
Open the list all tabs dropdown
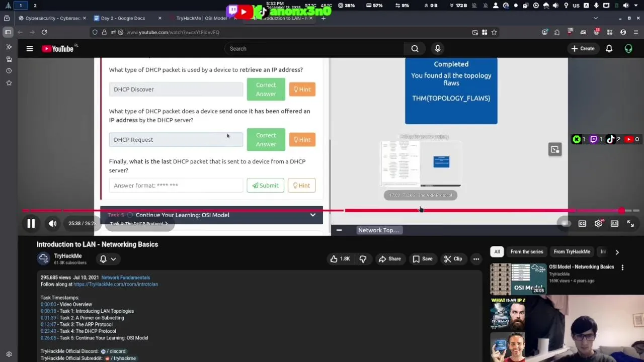point(596,18)
